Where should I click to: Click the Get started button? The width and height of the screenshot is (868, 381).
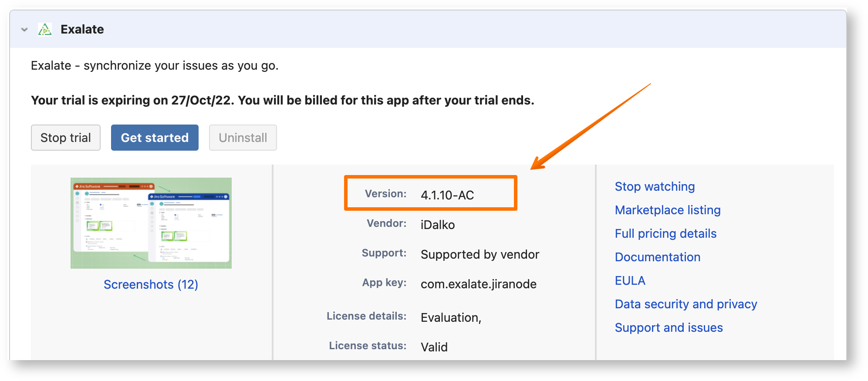click(x=155, y=138)
